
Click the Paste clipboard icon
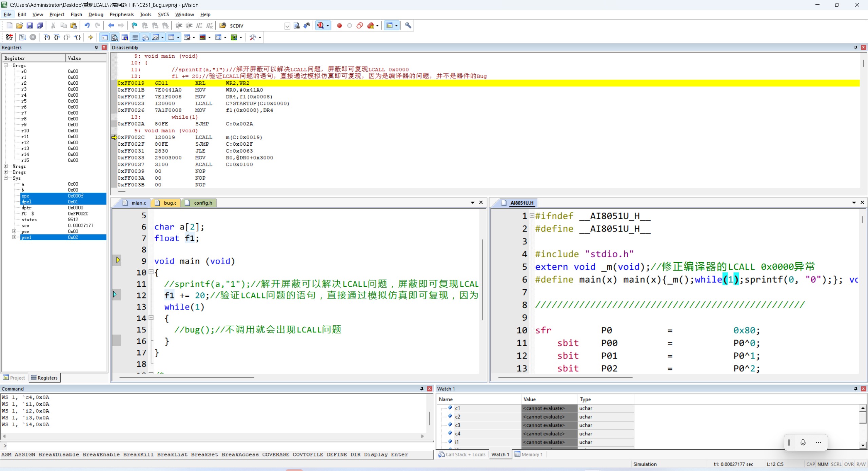point(74,25)
